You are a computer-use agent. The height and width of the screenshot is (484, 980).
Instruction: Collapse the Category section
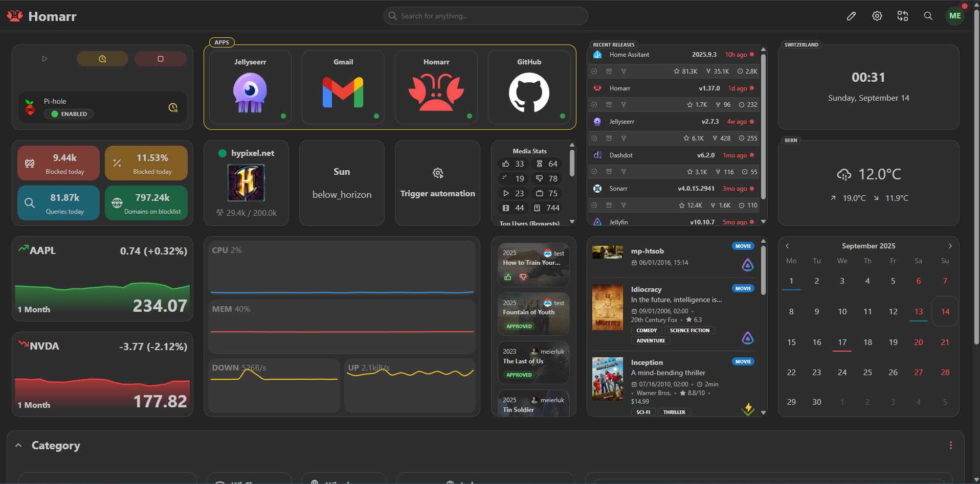18,445
